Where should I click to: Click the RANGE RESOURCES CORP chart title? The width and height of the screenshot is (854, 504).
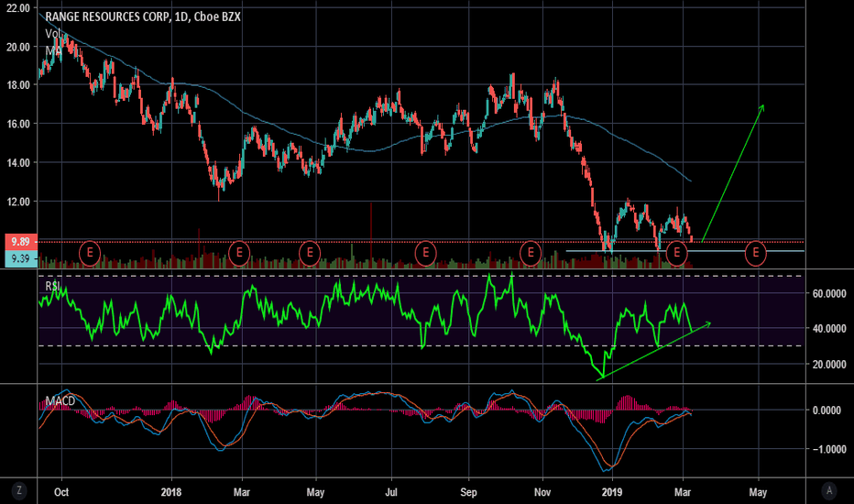pyautogui.click(x=143, y=16)
